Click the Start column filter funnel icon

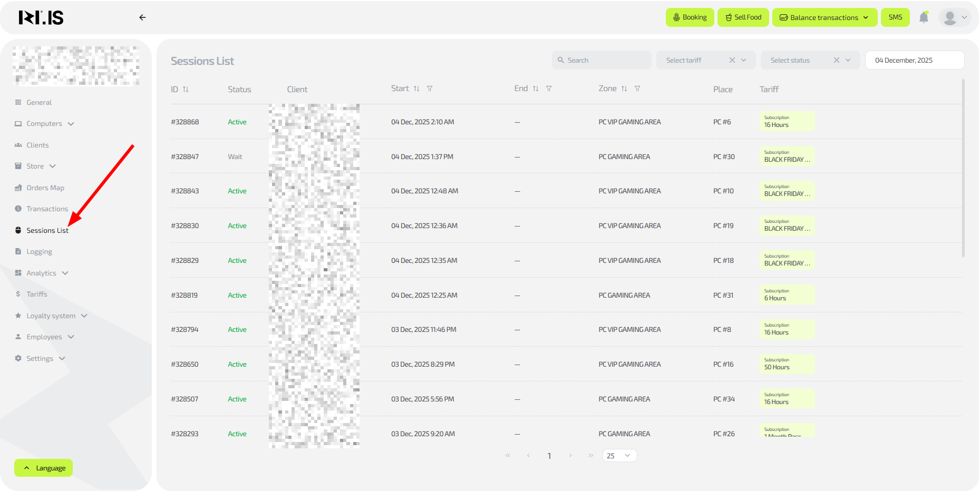click(430, 89)
